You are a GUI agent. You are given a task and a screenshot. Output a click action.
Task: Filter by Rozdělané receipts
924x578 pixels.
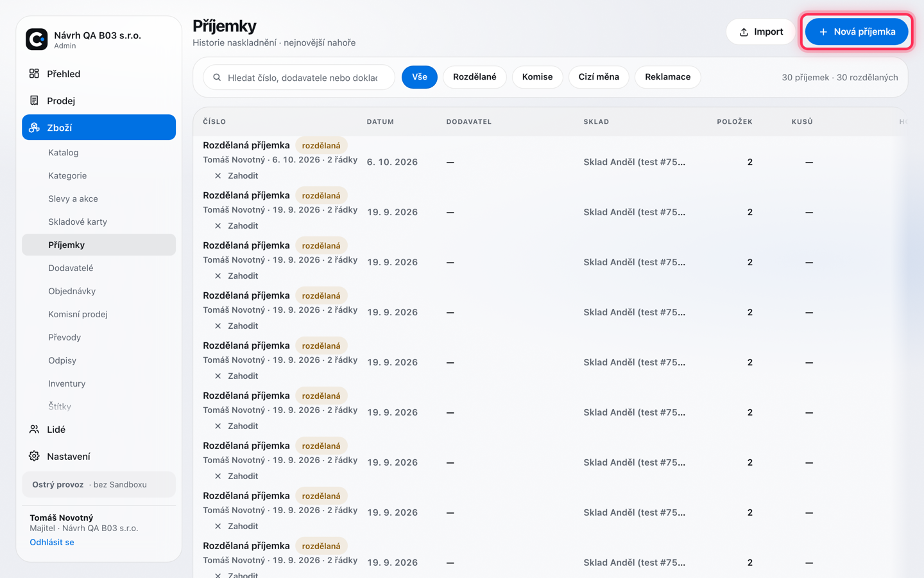coord(475,77)
